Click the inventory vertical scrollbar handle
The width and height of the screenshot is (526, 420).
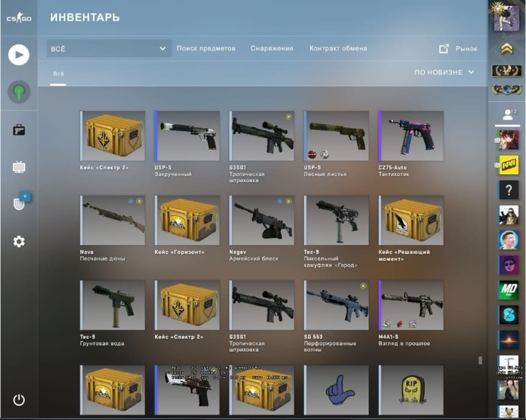481,360
